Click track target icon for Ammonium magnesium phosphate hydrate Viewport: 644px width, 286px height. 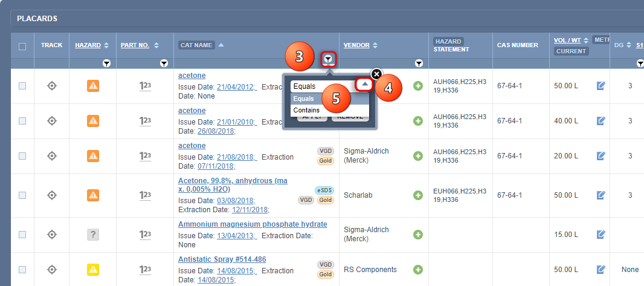tap(51, 234)
